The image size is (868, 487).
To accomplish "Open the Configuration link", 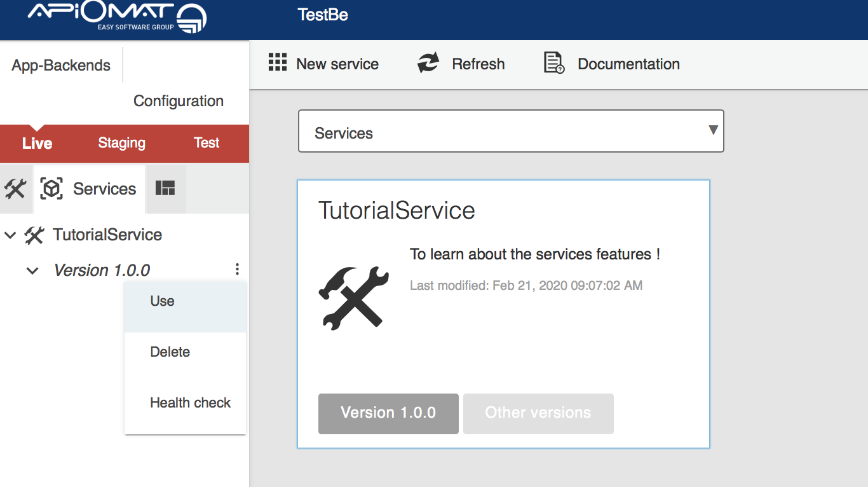I will tap(179, 101).
